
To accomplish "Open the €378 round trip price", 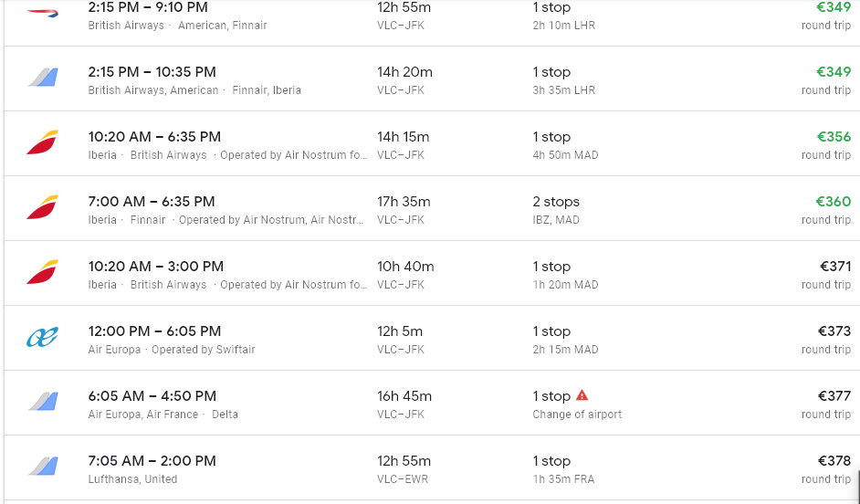I will [834, 461].
